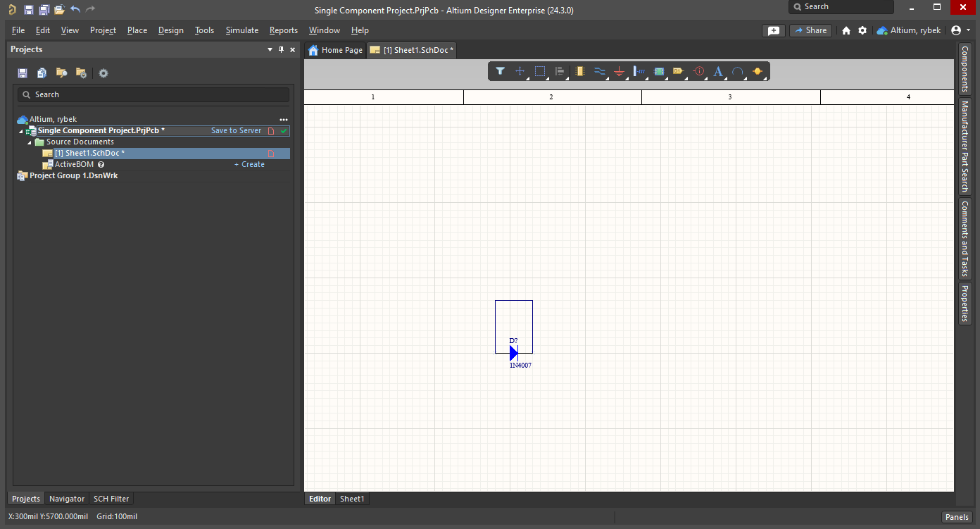
Task: Open the Place menu
Action: pyautogui.click(x=137, y=30)
